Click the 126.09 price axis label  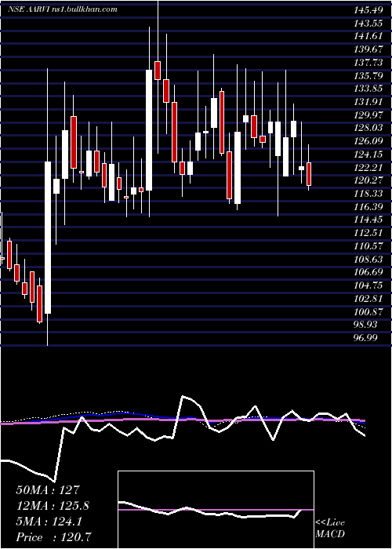(368, 141)
